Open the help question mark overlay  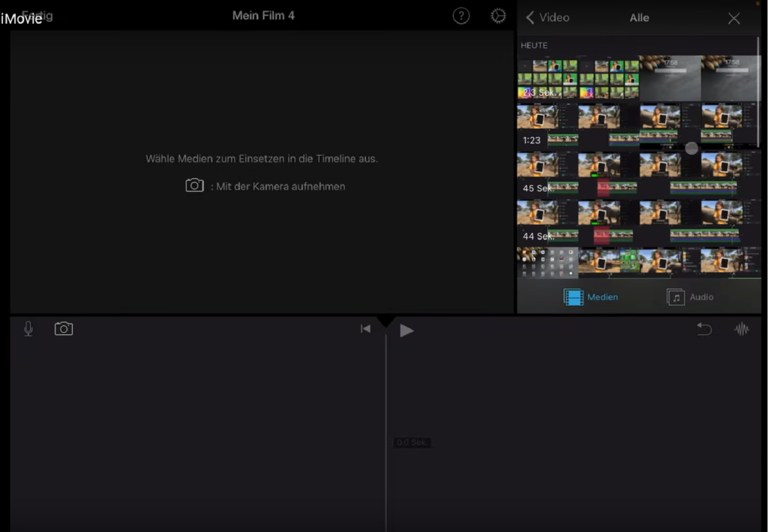click(x=460, y=16)
